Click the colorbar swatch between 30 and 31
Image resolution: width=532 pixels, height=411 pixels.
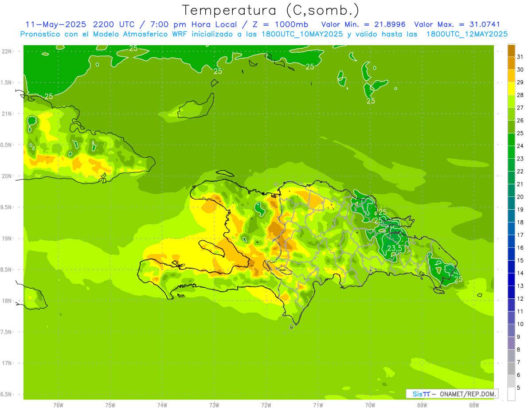511,63
